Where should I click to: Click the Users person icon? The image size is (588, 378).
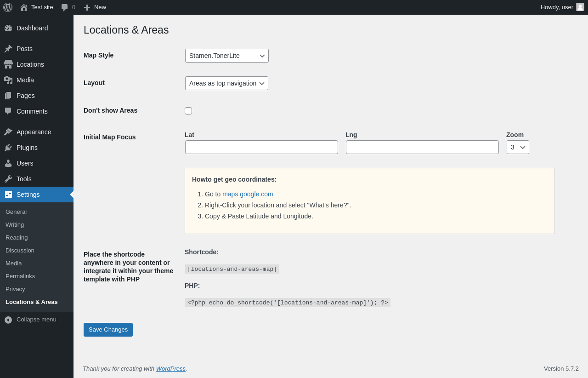pos(8,163)
